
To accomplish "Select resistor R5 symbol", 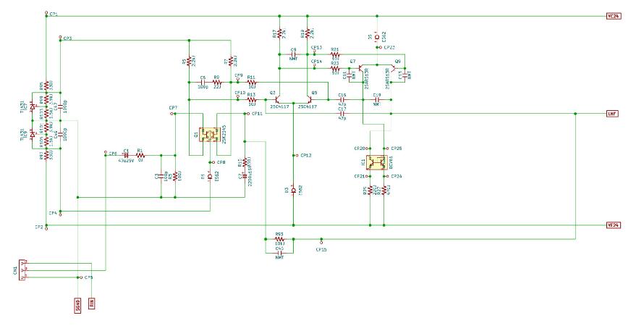I will point(189,61).
